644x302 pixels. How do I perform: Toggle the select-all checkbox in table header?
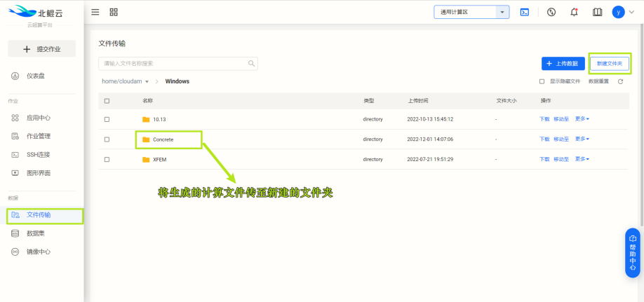click(x=107, y=101)
